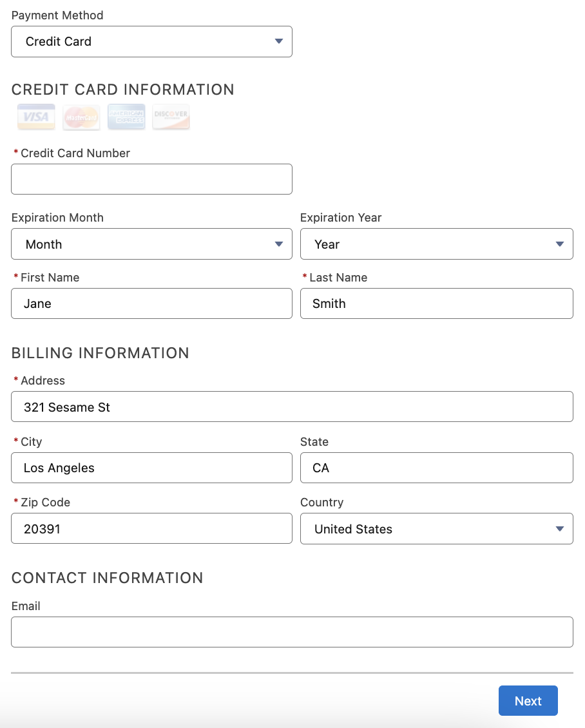Focus the Credit Card Number field
This screenshot has width=585, height=728.
(x=151, y=179)
